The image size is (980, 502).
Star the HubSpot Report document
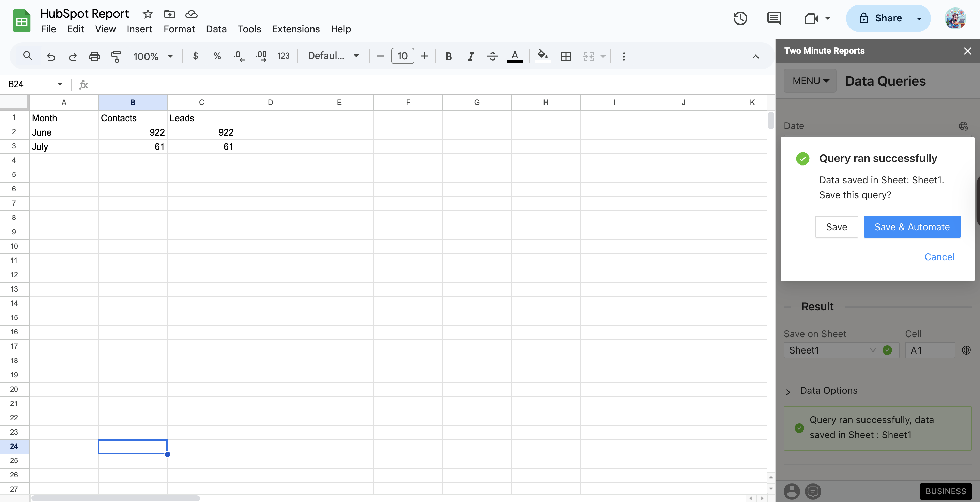(x=148, y=14)
